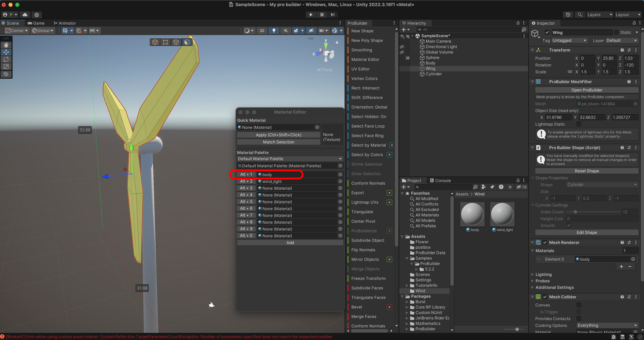Viewport: 644px width, 340px height.
Task: Click Match Selection in Material Editor
Action: [278, 142]
